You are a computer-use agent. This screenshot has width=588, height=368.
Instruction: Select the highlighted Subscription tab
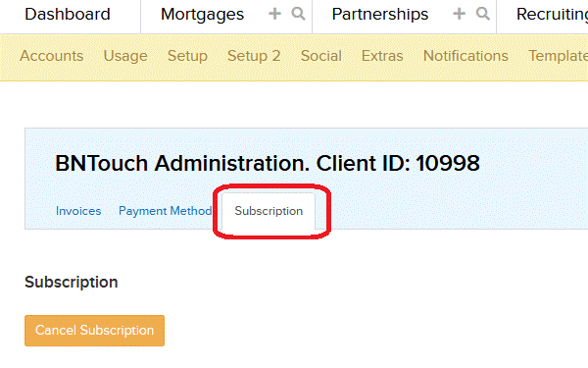click(x=269, y=211)
